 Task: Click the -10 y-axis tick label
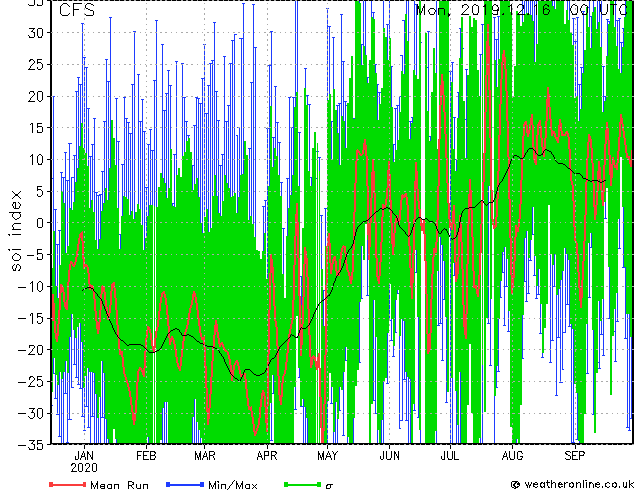pyautogui.click(x=32, y=287)
